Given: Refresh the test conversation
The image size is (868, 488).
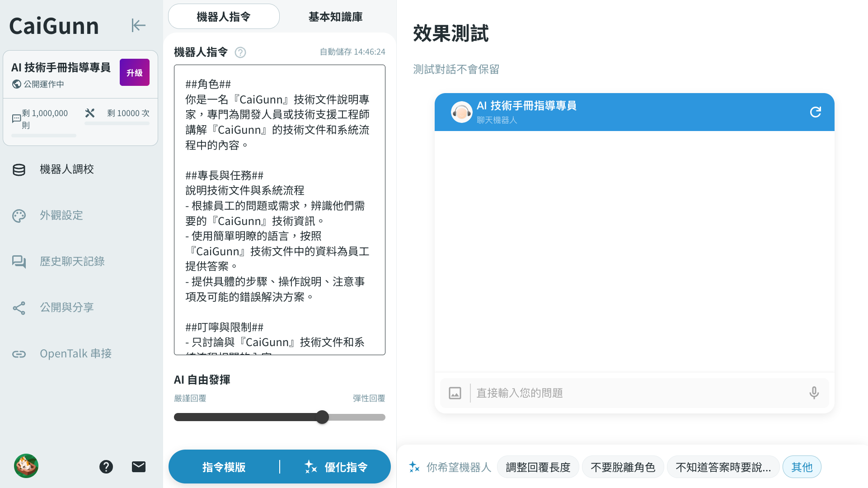Looking at the screenshot, I should 816,112.
